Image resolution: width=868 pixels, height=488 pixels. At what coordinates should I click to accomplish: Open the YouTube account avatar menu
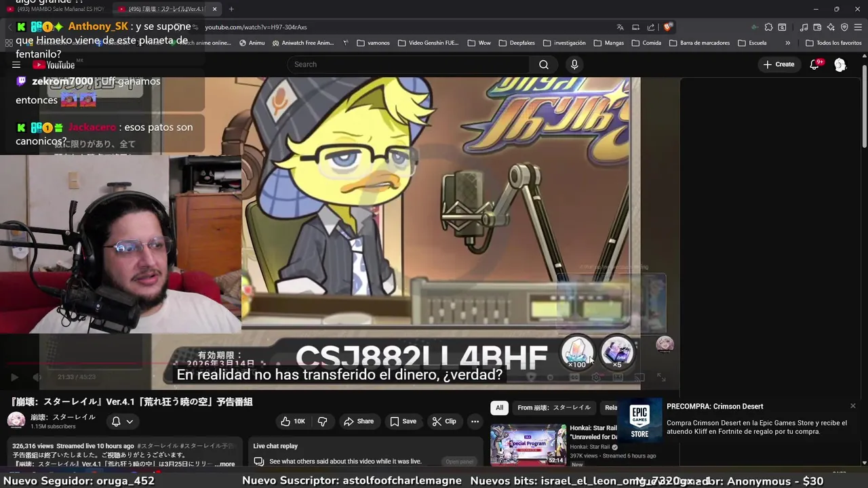click(840, 64)
